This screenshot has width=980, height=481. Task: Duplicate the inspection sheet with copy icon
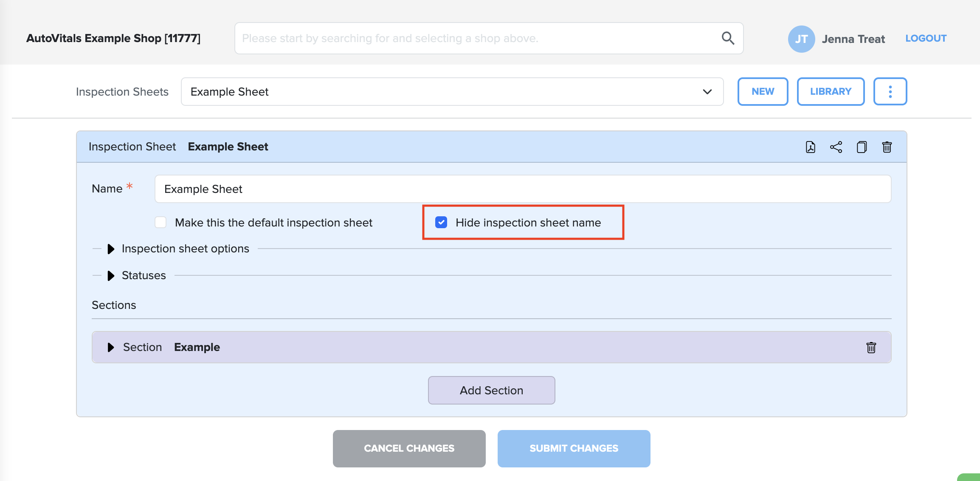[862, 147]
